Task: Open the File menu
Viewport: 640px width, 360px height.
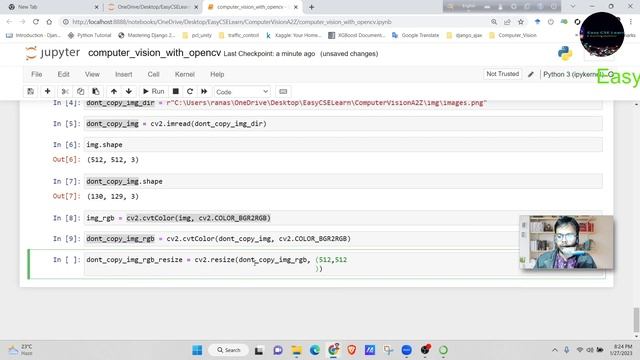Action: [37, 74]
